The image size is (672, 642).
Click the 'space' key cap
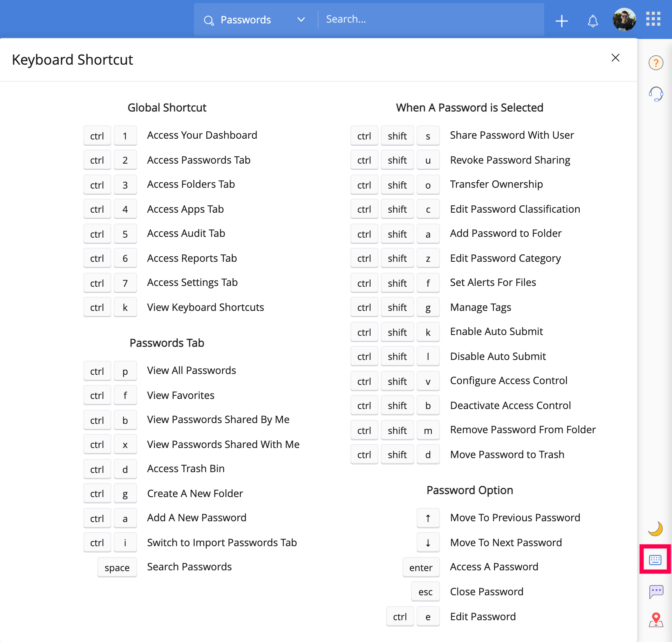pyautogui.click(x=117, y=568)
